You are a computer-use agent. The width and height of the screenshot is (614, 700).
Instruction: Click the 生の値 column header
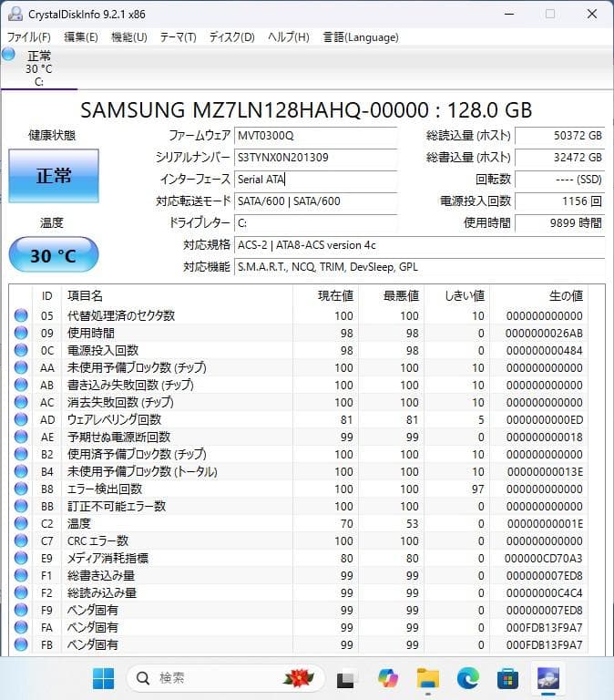pyautogui.click(x=539, y=295)
